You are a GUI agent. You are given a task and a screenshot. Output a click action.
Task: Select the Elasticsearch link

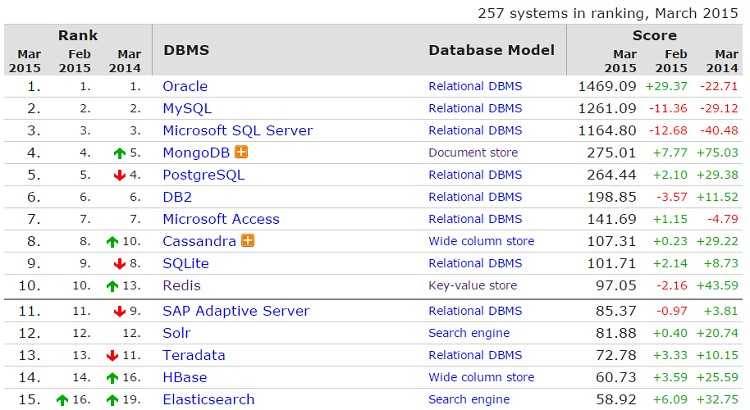point(209,400)
